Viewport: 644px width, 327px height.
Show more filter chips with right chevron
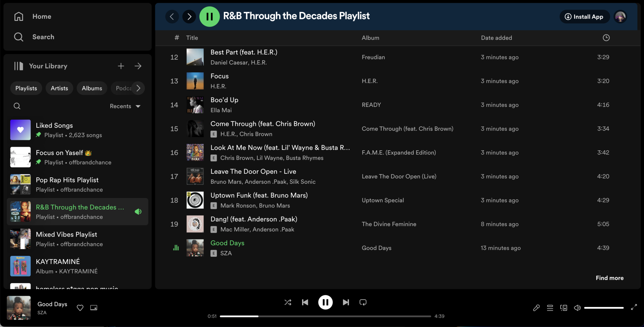point(138,88)
